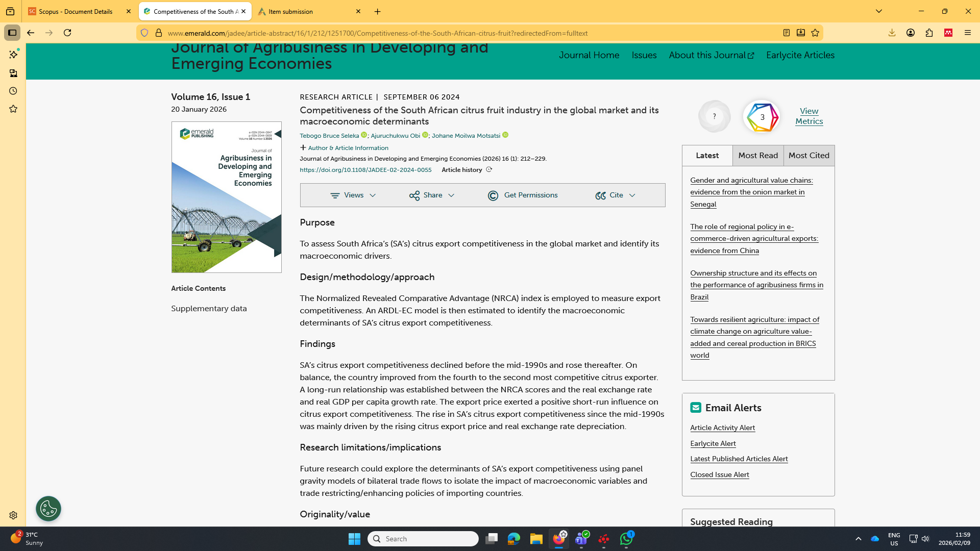Toggle reader view in address bar
Image resolution: width=980 pixels, height=551 pixels.
click(x=787, y=33)
